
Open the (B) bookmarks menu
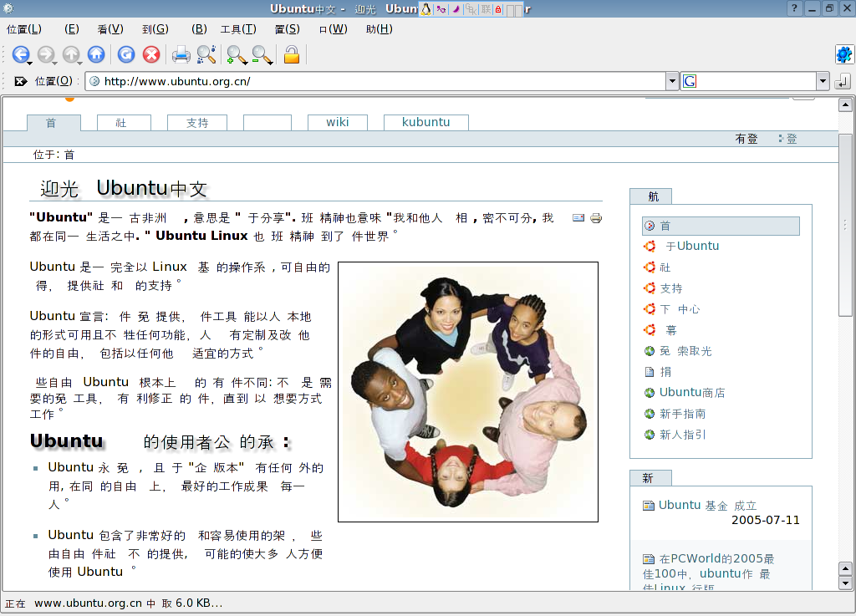(x=199, y=29)
